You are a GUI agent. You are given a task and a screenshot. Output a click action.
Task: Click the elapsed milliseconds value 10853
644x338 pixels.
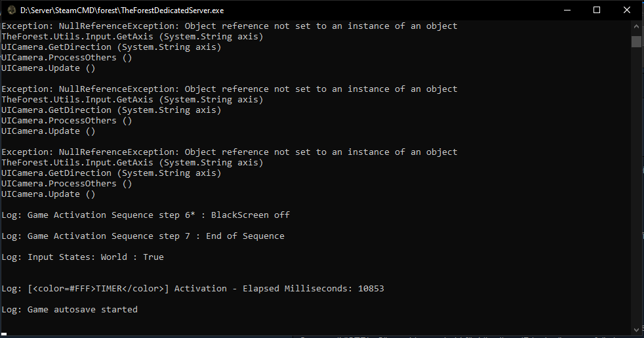[371, 289]
